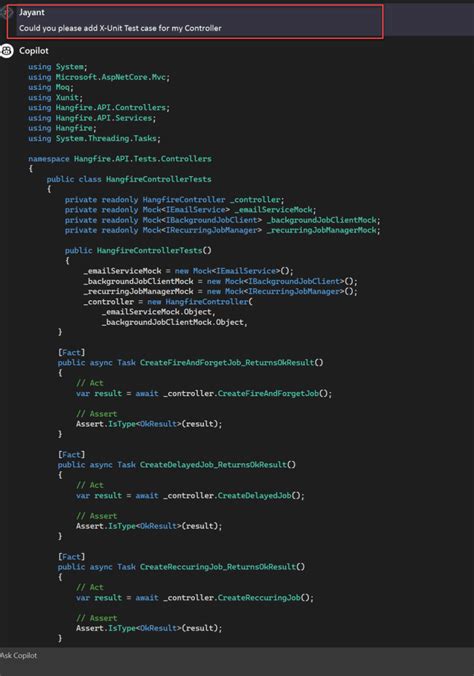Click the Copilot name label
The height and width of the screenshot is (676, 474).
pos(34,51)
